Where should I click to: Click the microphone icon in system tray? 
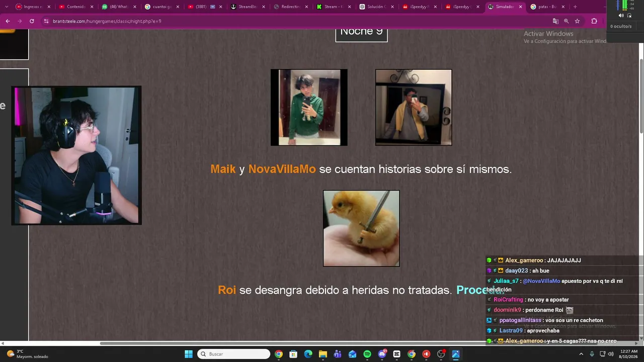tap(592, 354)
